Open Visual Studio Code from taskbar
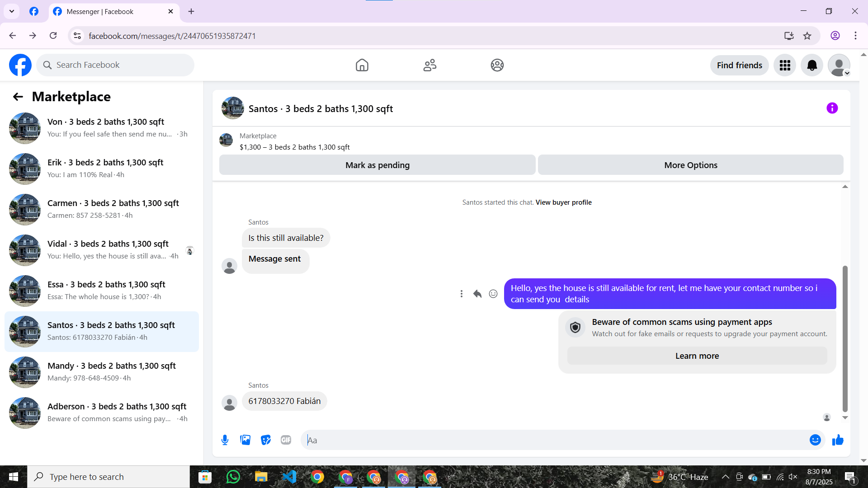 pos(289,477)
